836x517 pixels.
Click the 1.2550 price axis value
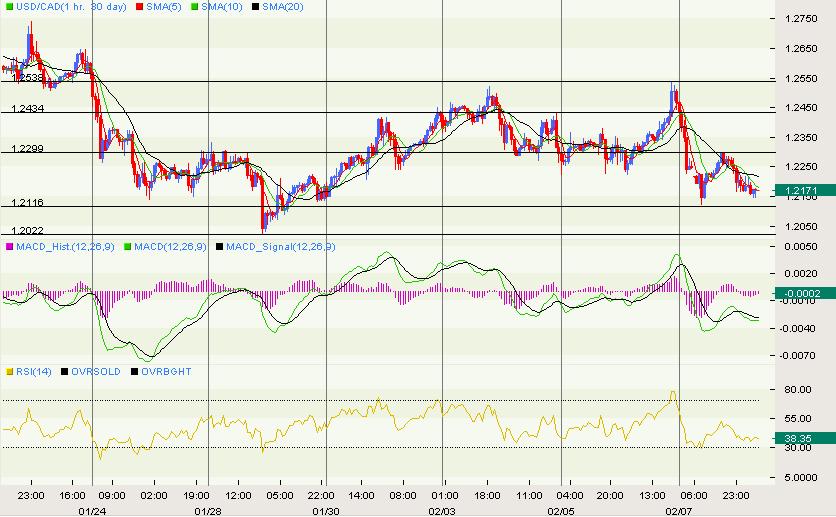point(801,78)
